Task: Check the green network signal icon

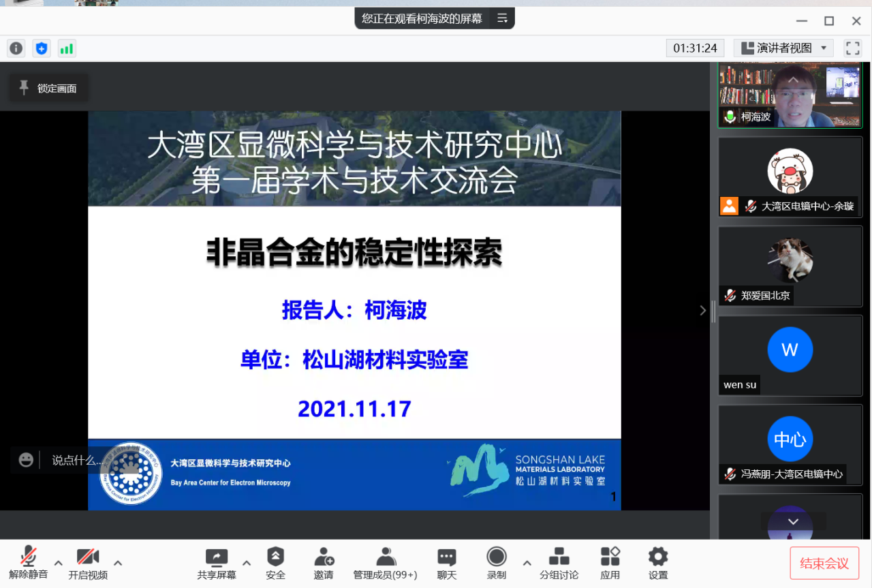Action: coord(66,48)
